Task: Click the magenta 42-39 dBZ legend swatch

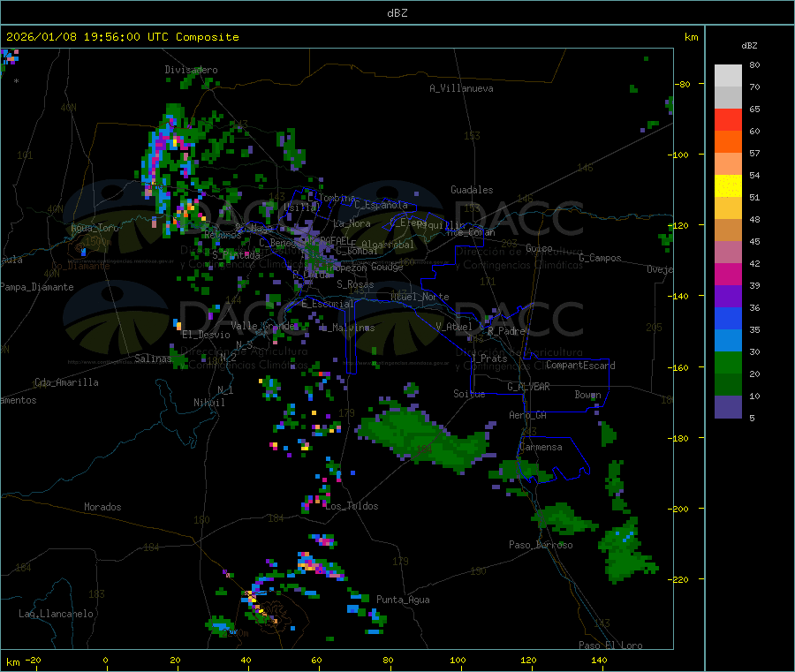Action: (728, 274)
